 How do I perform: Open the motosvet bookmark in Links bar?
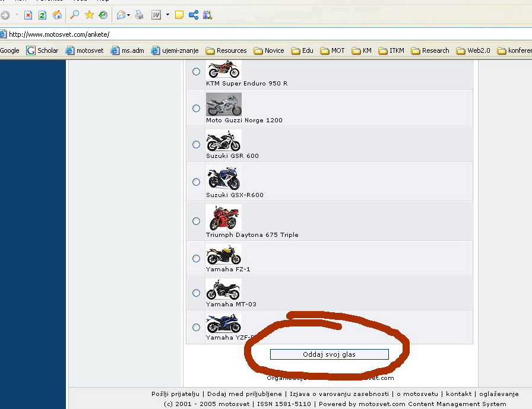point(84,50)
